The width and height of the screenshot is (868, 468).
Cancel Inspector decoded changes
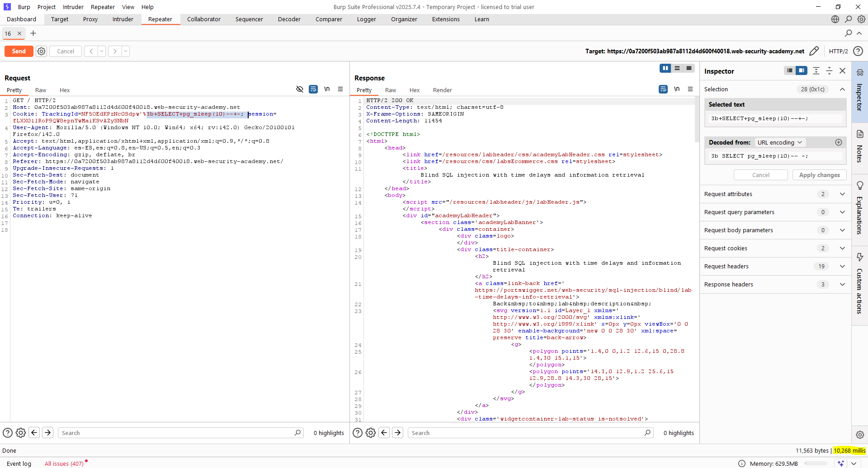click(760, 175)
